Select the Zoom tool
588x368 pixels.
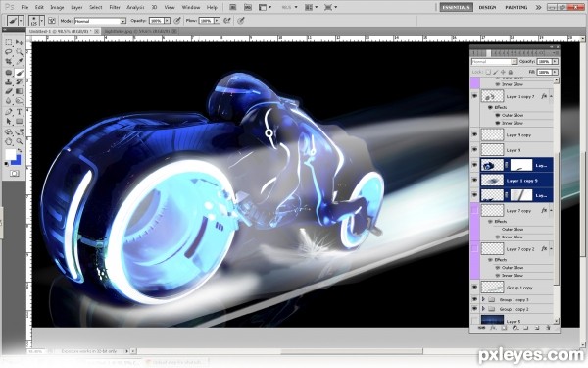20,141
